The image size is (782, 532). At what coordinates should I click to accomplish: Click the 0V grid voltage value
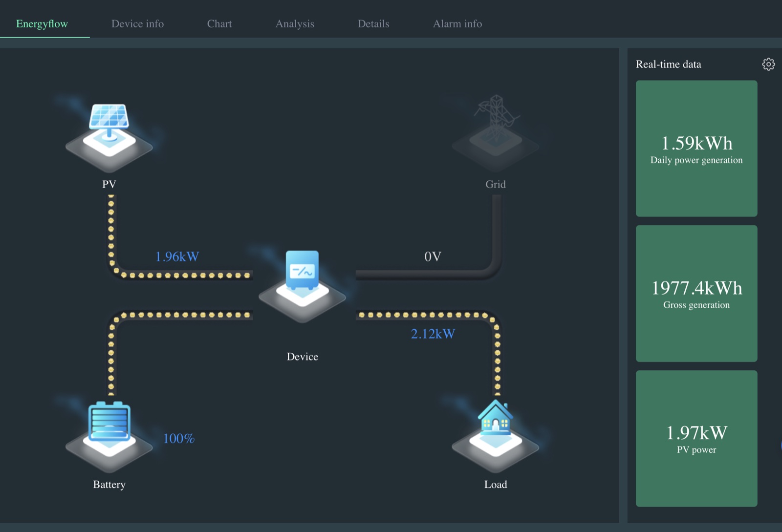(x=433, y=256)
